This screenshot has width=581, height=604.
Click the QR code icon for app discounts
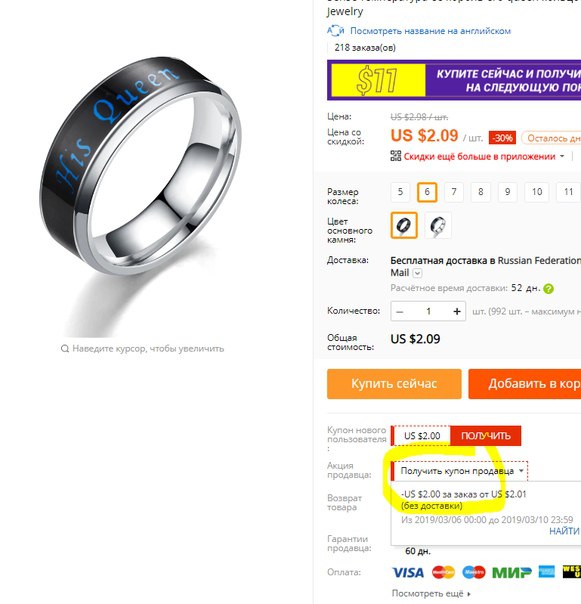(396, 156)
